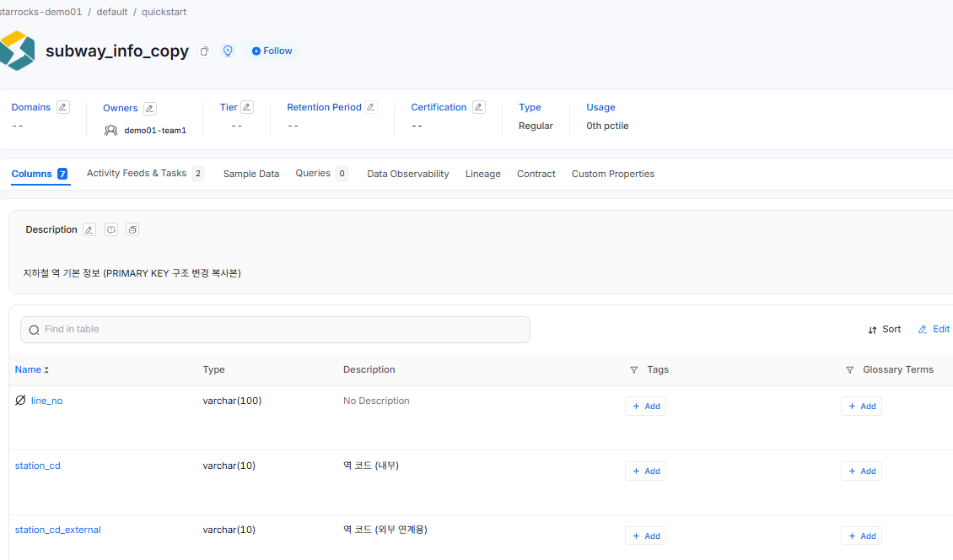Image resolution: width=953 pixels, height=560 pixels.
Task: Open the description conversation thread icon
Action: pos(111,230)
